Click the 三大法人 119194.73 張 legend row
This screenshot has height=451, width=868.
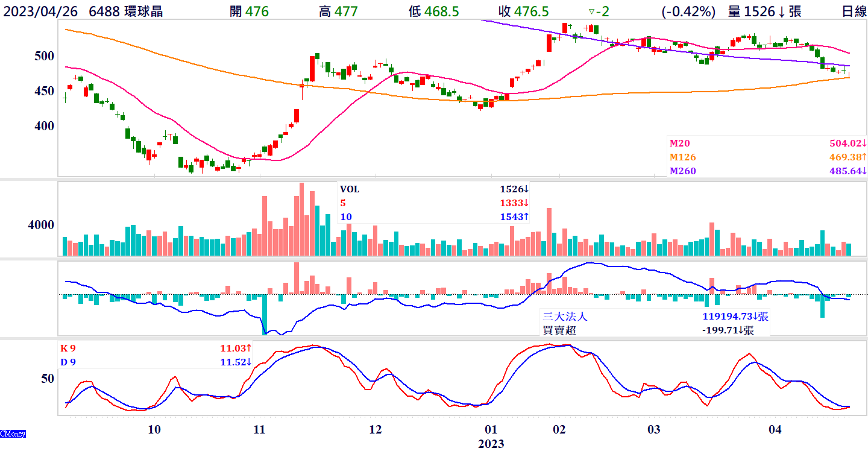point(656,316)
